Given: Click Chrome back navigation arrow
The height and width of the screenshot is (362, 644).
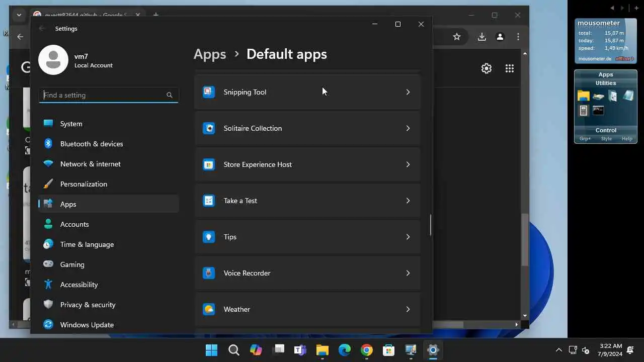Looking at the screenshot, I should (20, 37).
